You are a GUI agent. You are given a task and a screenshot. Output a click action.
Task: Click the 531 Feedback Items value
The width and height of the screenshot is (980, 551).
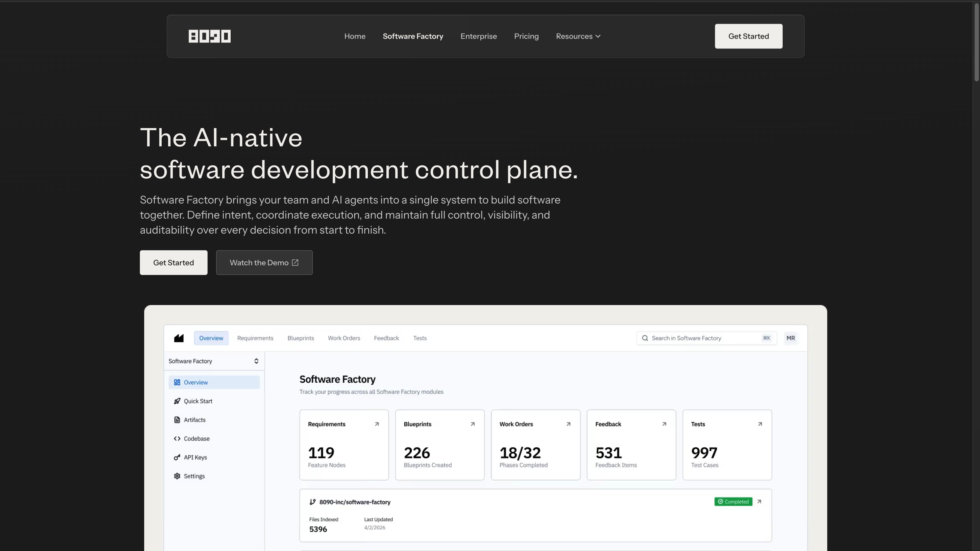608,453
